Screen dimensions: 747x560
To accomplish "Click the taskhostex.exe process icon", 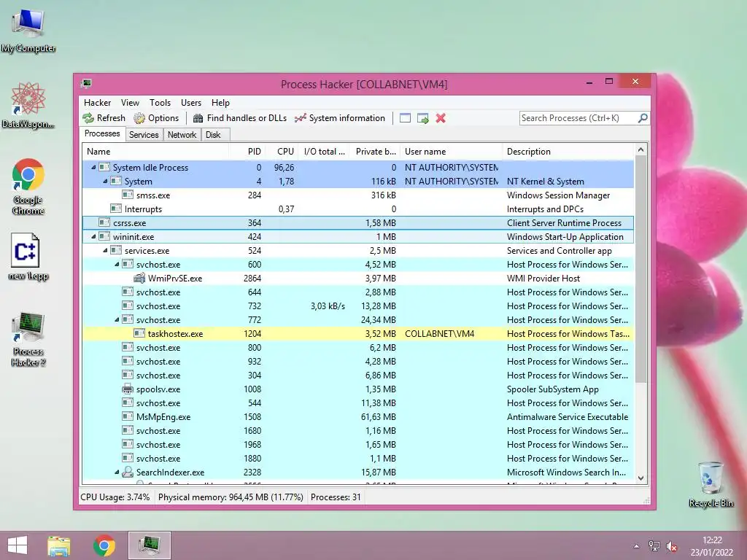I will click(139, 333).
